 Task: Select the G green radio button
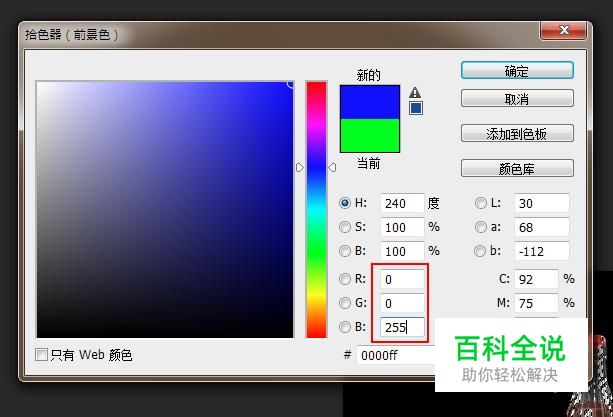coord(345,303)
